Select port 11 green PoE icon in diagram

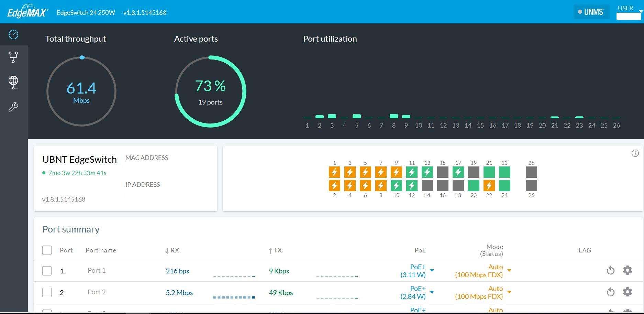click(x=412, y=172)
